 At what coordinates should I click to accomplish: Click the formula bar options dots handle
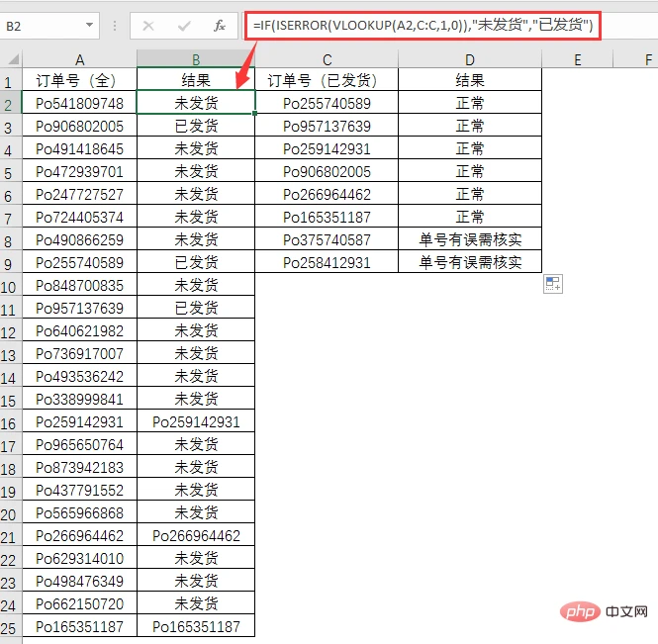(x=115, y=26)
